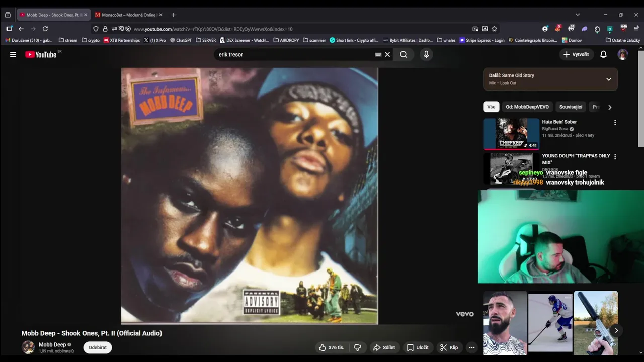Open 'Hate Bein' Sober' video thumbnail
644x362 pixels.
(511, 134)
